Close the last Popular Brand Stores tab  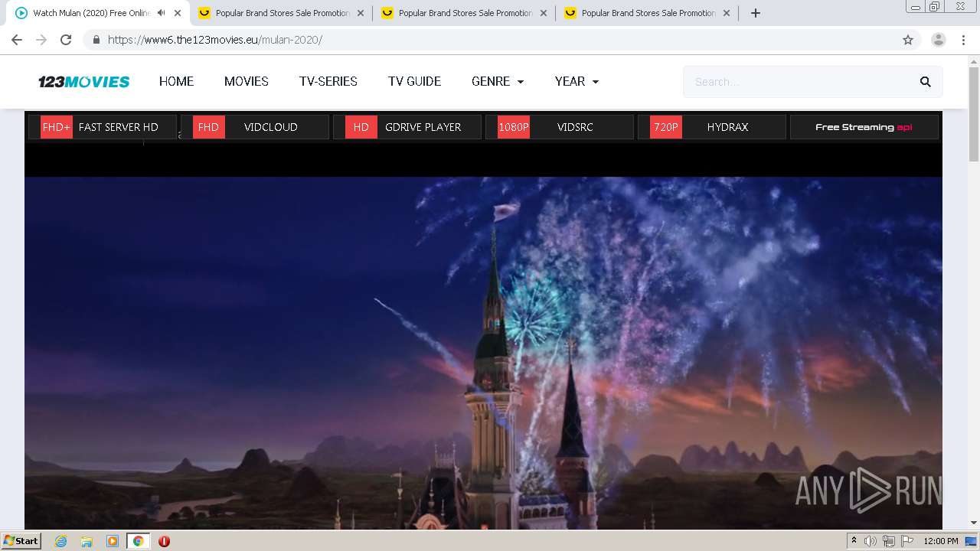pos(727,13)
